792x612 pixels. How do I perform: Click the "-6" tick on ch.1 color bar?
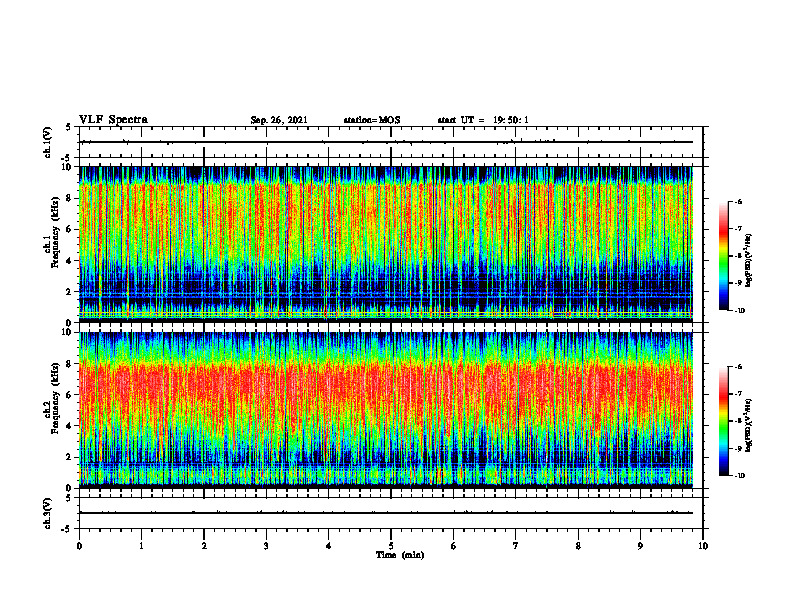tap(738, 201)
